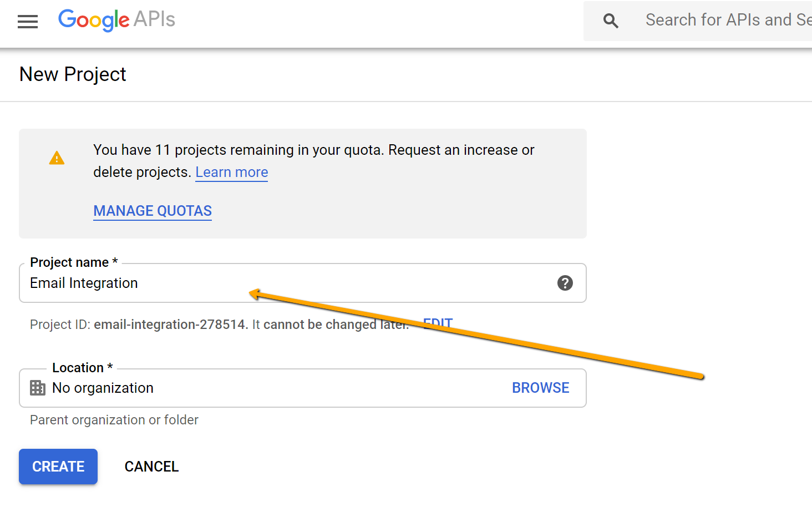Click the New Project page heading
Screen dimensions: 812x532
[72, 74]
